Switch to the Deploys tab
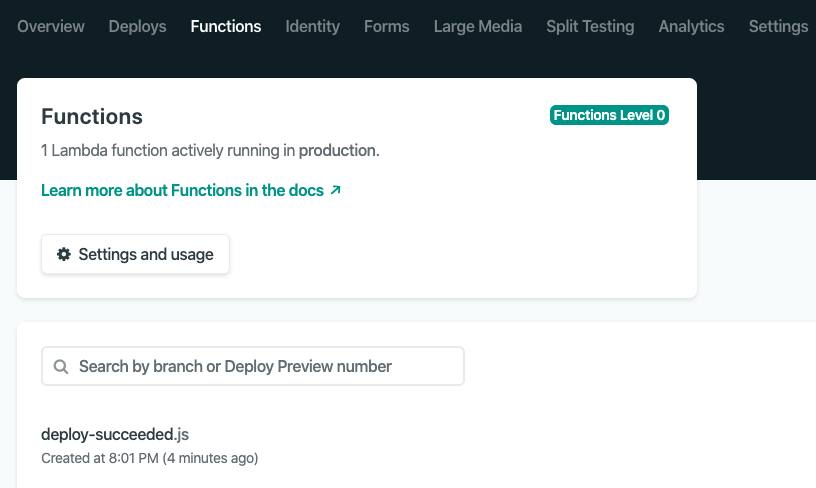816x488 pixels. click(x=137, y=26)
